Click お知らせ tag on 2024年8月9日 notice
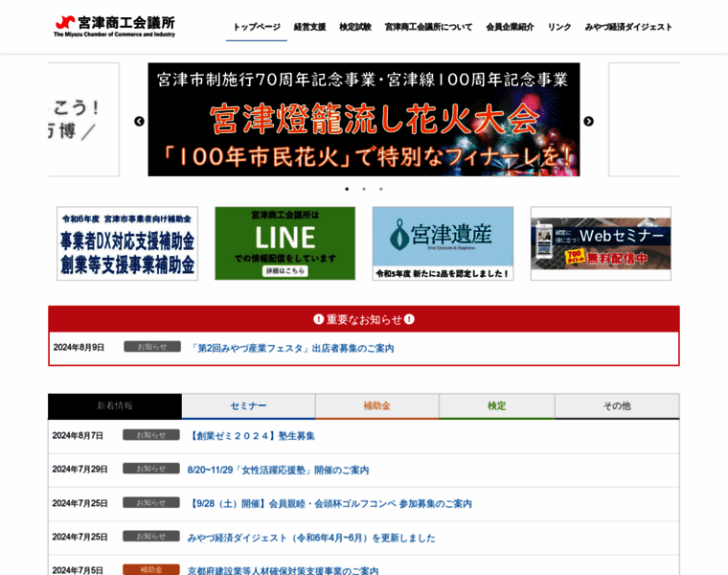This screenshot has width=728, height=575. coord(152,347)
